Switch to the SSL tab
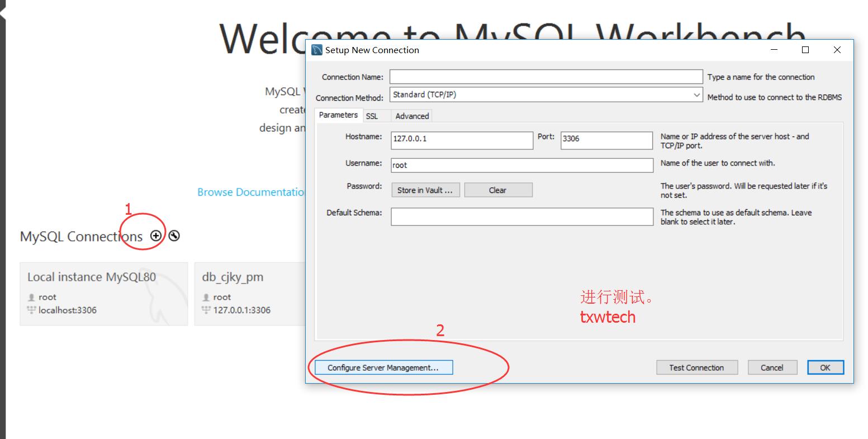 click(x=372, y=116)
